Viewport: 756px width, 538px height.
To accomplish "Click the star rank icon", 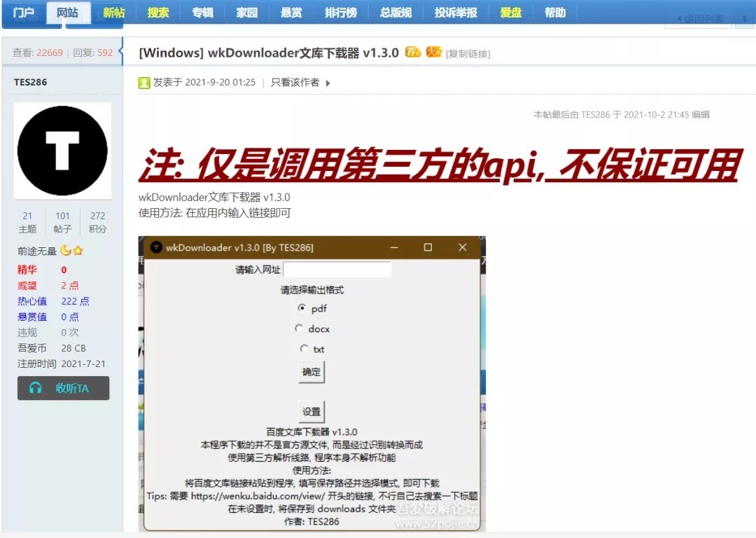I will (78, 250).
